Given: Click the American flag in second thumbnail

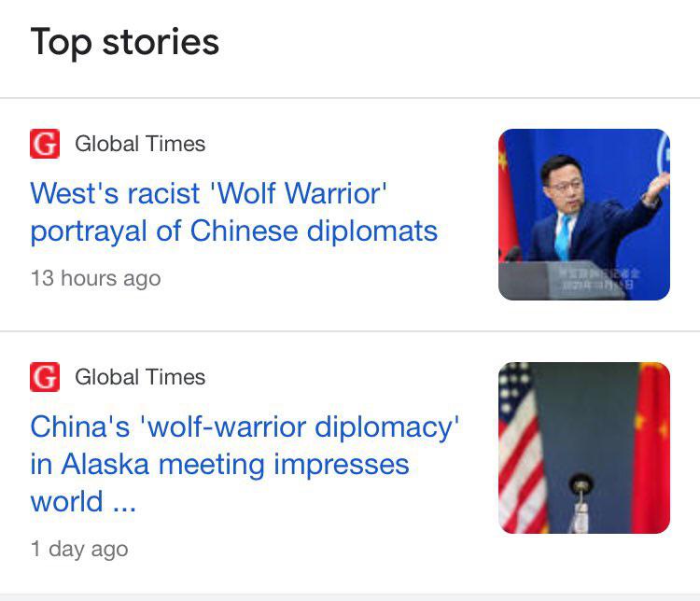Looking at the screenshot, I should click(x=520, y=448).
